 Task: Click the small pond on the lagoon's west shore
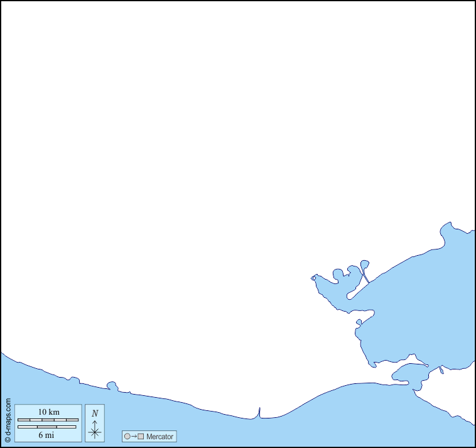[x=359, y=322]
